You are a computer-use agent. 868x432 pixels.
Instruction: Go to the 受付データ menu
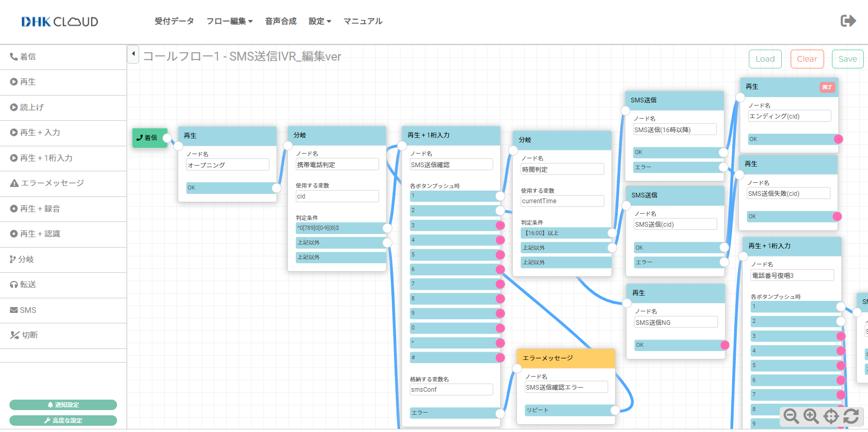click(x=174, y=21)
